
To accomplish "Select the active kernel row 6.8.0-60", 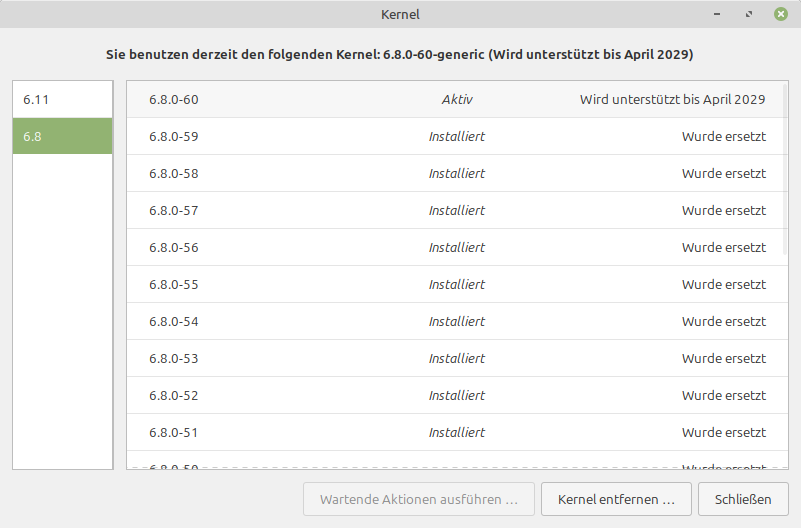I will (457, 100).
